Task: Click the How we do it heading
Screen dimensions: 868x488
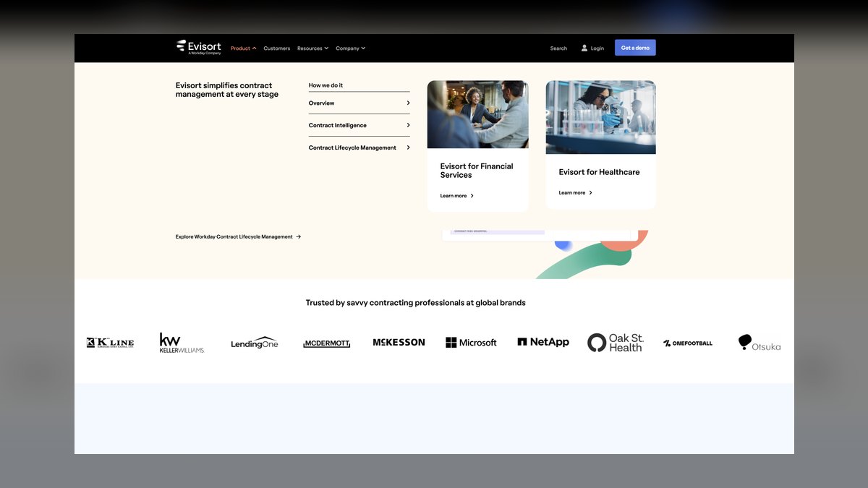Action: [x=326, y=85]
